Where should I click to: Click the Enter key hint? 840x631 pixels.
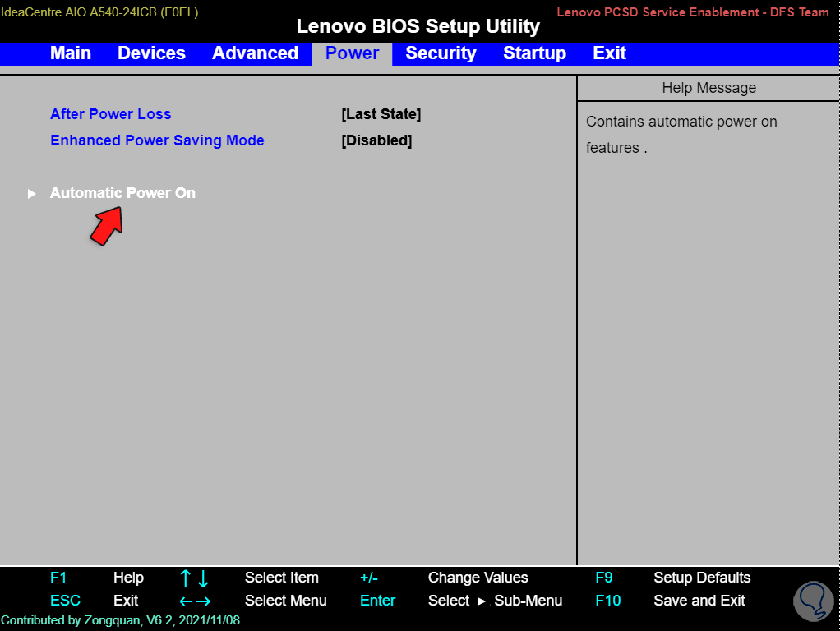coord(377,601)
